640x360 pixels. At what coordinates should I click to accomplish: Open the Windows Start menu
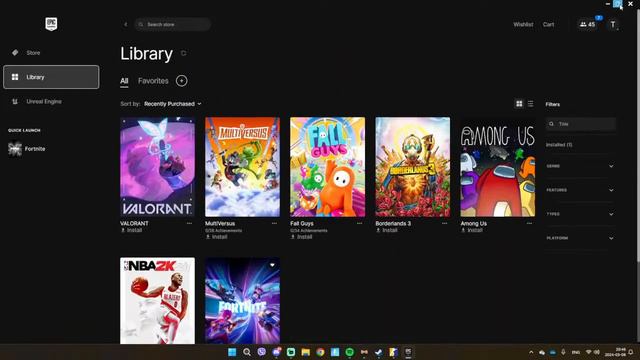tap(232, 352)
